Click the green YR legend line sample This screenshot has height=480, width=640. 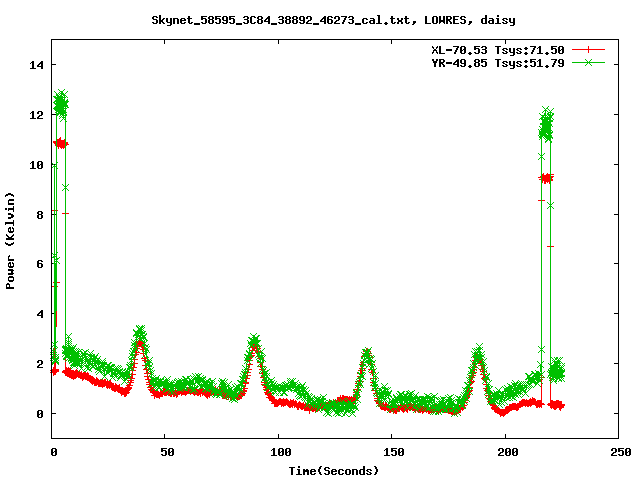588,62
